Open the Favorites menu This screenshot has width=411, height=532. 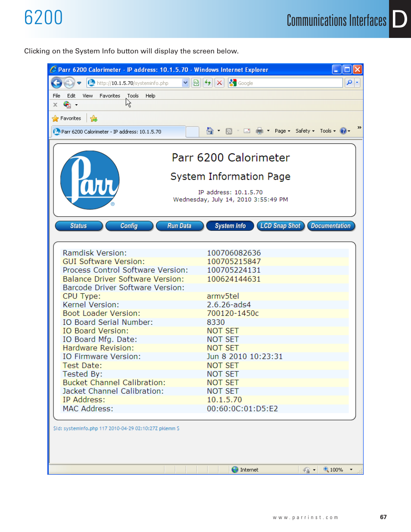[110, 96]
